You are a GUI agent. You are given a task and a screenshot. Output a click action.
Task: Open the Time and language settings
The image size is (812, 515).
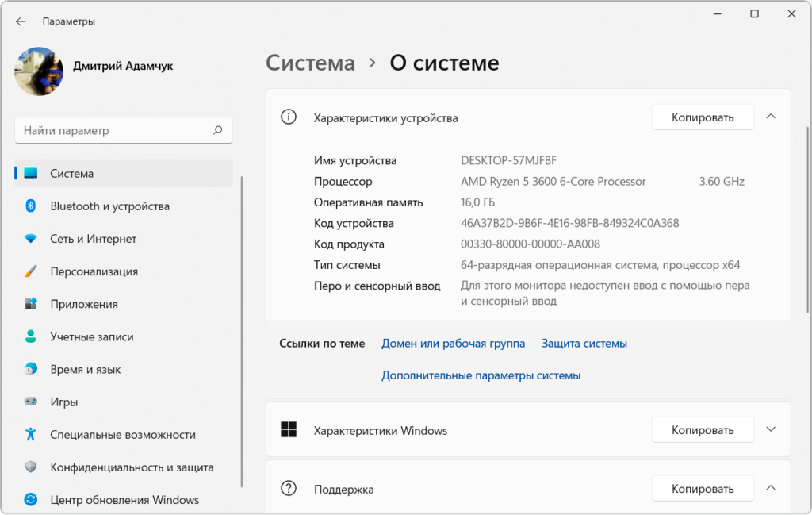tap(86, 370)
